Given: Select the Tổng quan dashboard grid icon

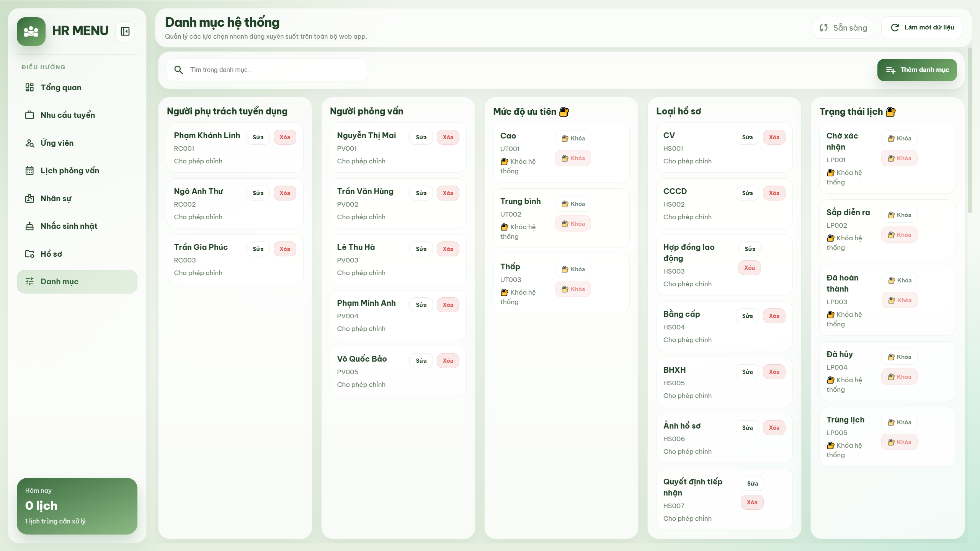Looking at the screenshot, I should pos(30,87).
